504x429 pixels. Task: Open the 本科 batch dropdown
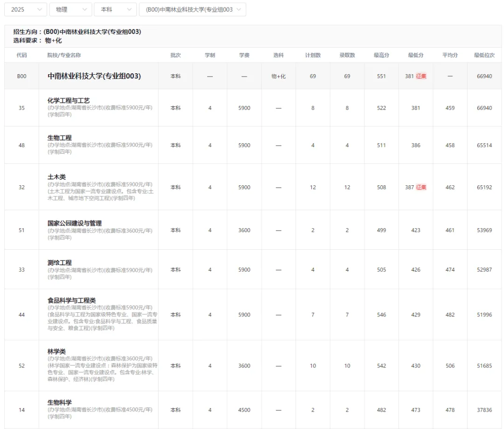115,9
